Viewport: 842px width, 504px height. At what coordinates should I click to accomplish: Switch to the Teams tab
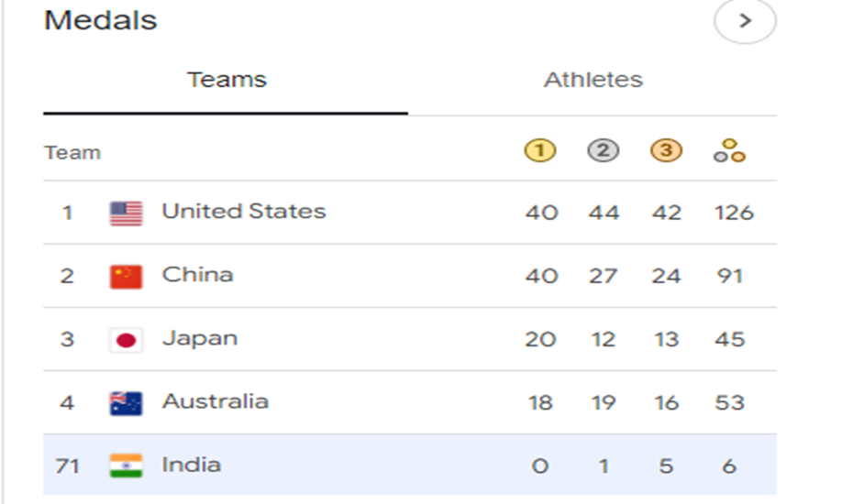coord(227,80)
